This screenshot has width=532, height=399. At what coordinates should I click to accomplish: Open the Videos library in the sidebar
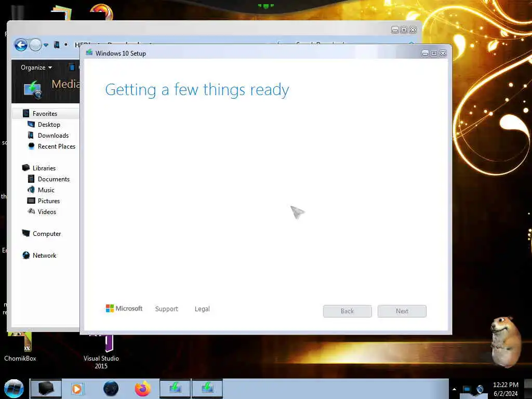tap(47, 212)
